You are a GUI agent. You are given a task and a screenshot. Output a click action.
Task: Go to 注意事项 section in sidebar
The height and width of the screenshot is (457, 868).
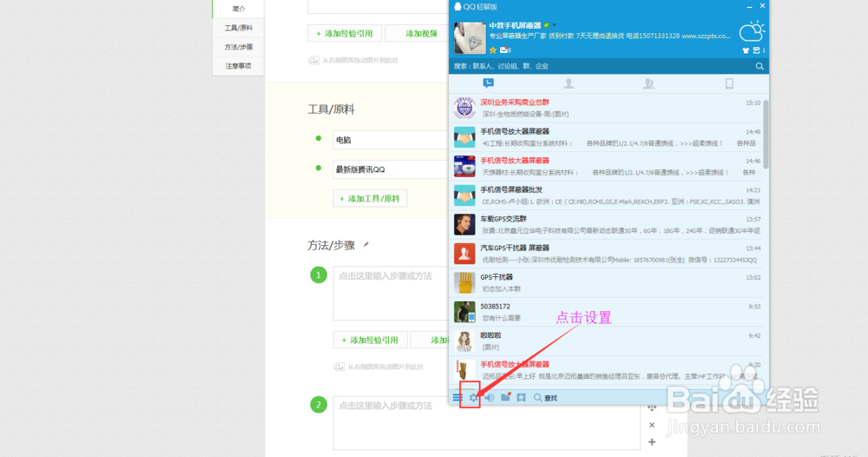(x=239, y=66)
